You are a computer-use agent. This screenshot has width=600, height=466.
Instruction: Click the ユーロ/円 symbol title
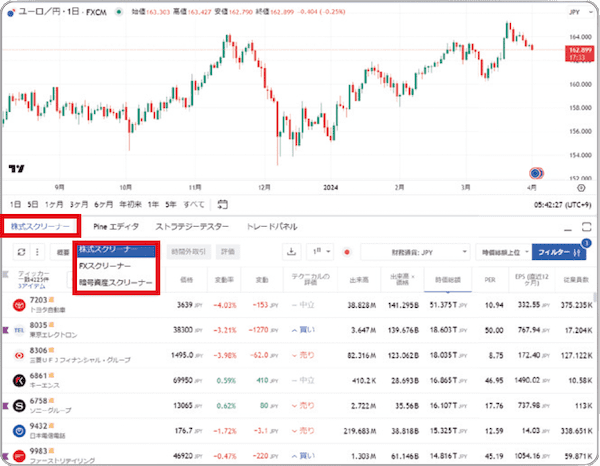coord(39,12)
